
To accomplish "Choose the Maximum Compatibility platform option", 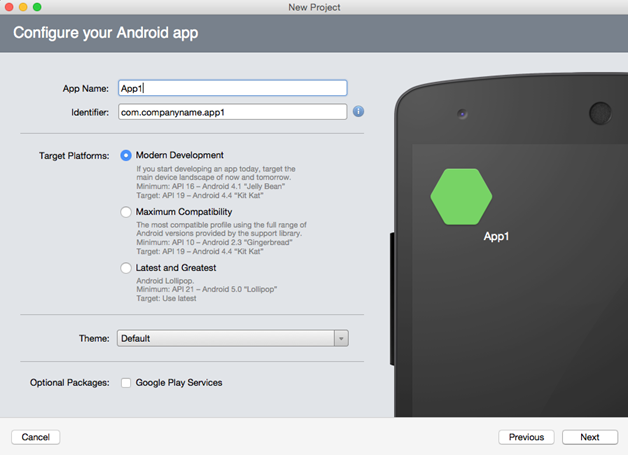I will (126, 212).
